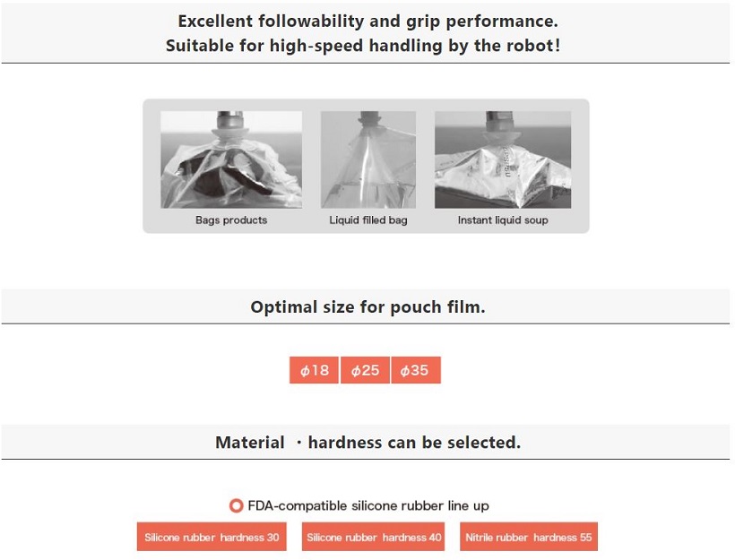The image size is (735, 560).
Task: Click the Bags products photo
Action: coord(231,159)
